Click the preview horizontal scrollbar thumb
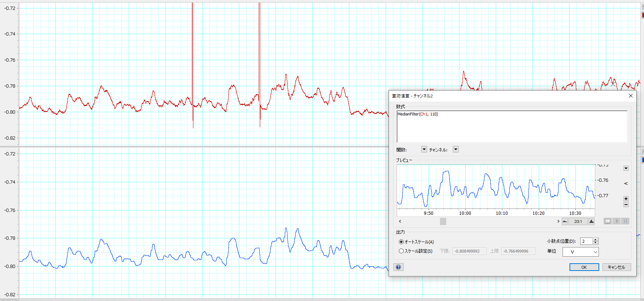 (443, 221)
